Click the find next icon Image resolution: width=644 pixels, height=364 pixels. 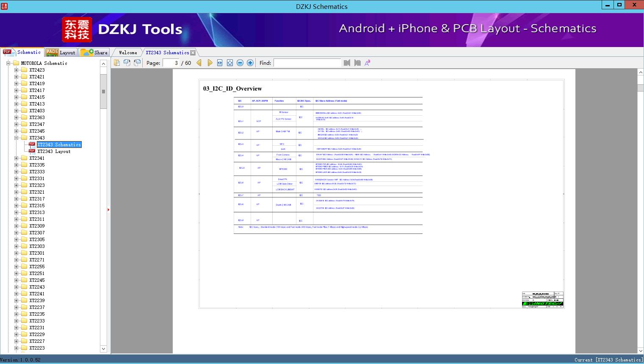coord(357,63)
